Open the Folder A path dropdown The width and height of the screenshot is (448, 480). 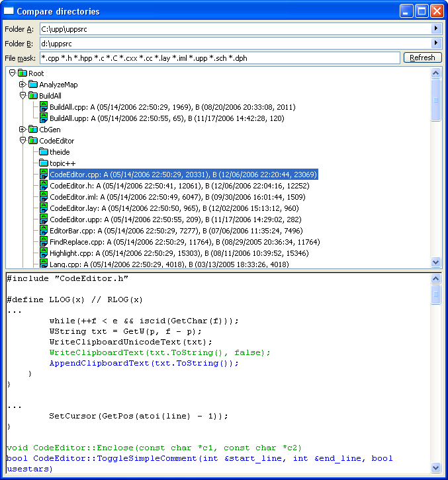pyautogui.click(x=435, y=28)
